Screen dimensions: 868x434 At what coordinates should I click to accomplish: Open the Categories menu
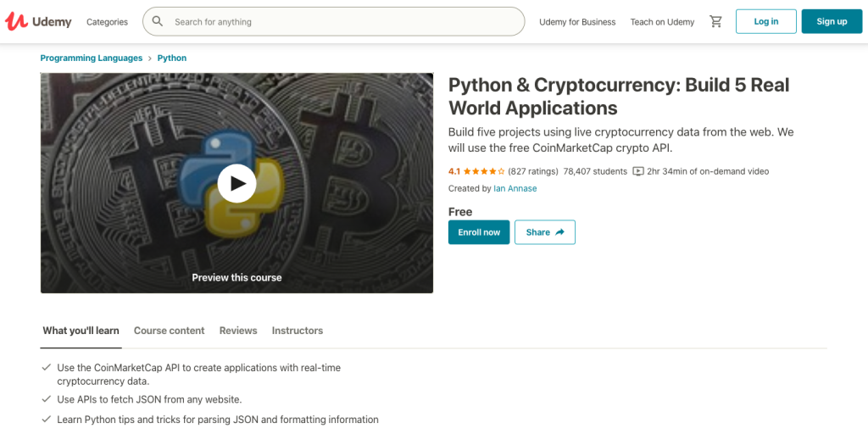107,22
